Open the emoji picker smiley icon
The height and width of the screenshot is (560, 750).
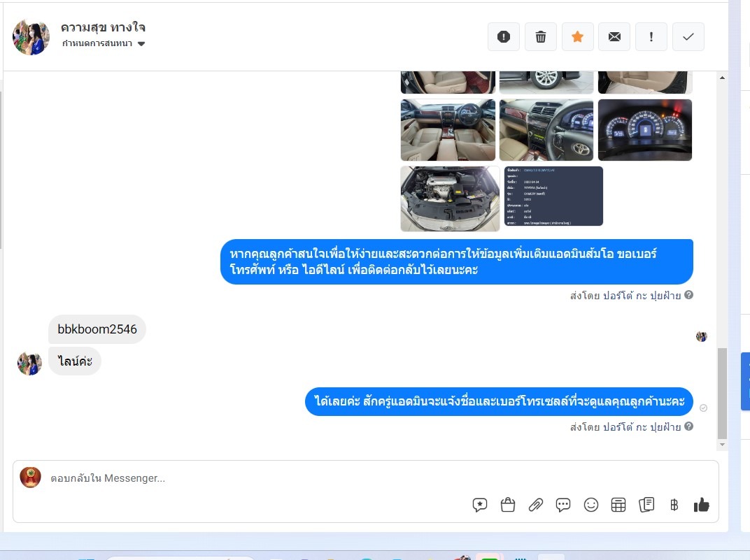[x=590, y=505]
